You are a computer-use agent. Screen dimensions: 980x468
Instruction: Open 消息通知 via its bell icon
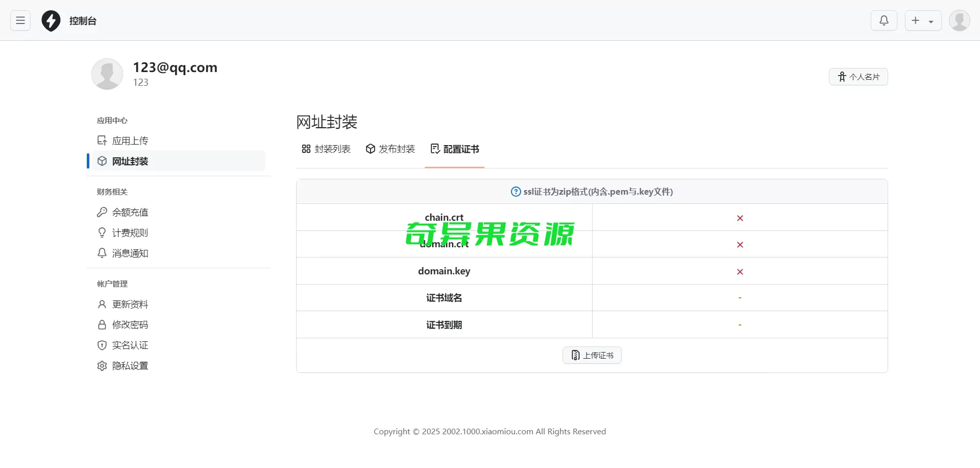[x=102, y=252]
